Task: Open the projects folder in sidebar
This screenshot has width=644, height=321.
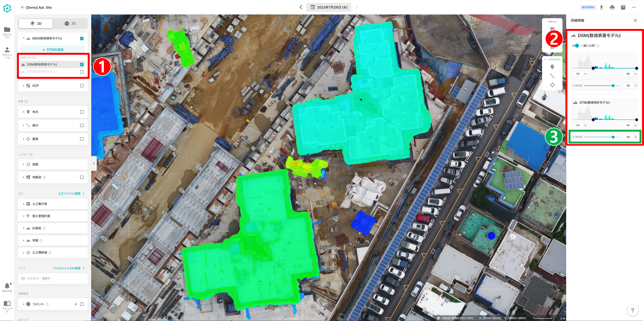Action: [x=7, y=30]
